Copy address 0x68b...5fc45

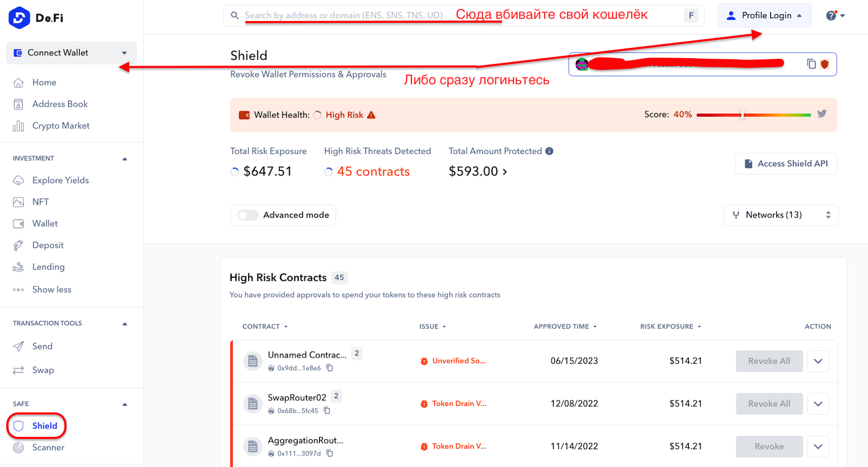pos(327,411)
